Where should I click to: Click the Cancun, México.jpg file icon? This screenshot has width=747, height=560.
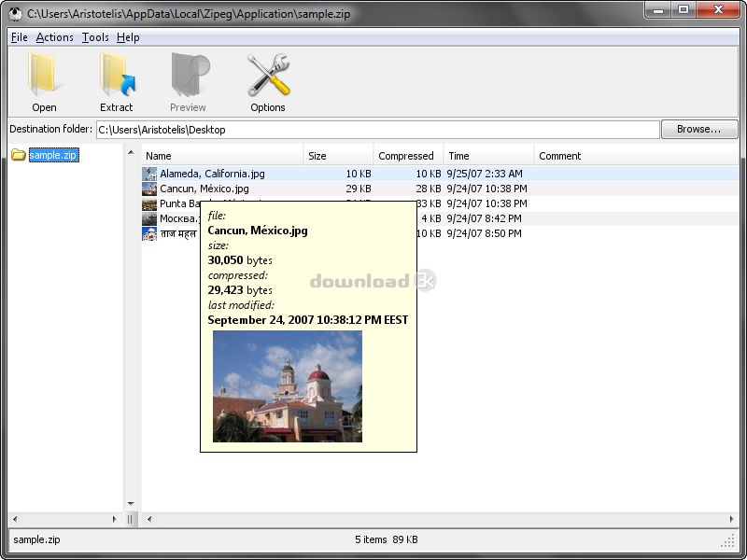click(148, 188)
